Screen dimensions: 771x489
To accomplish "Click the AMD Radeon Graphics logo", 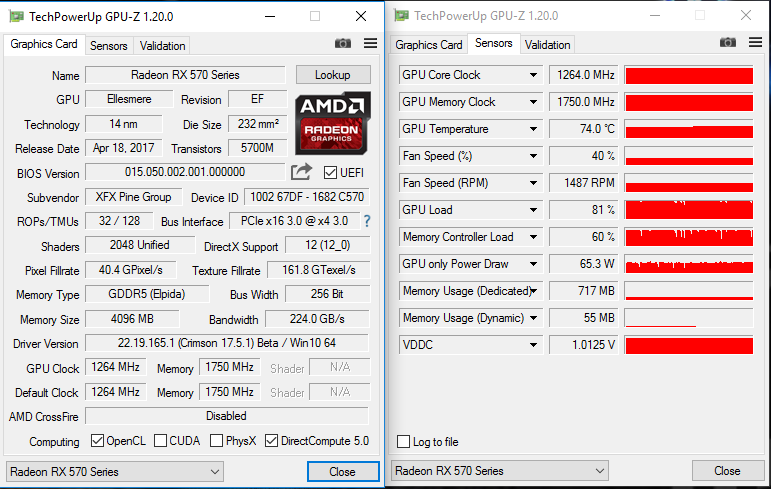I will pos(332,123).
